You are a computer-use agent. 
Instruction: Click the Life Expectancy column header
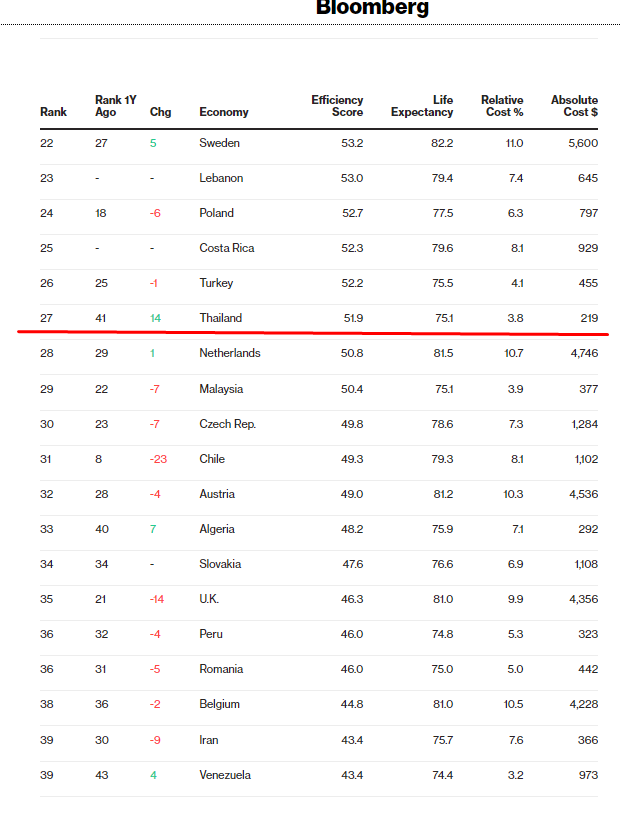tap(422, 106)
